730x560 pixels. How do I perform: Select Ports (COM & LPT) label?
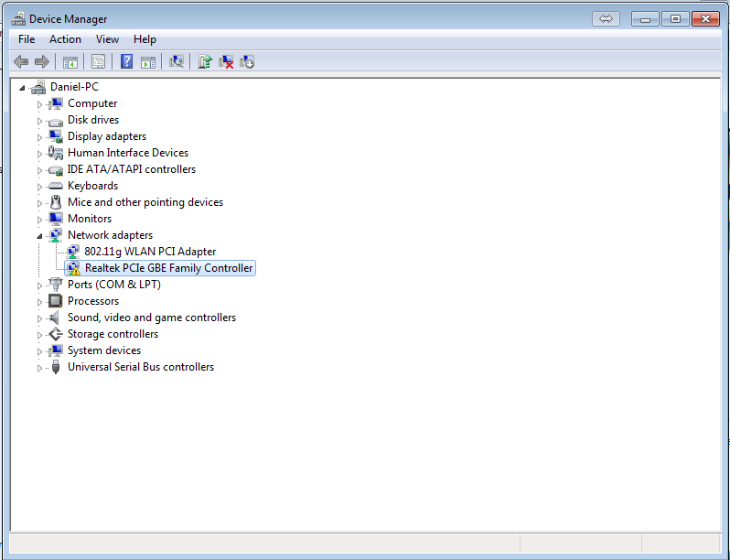114,285
